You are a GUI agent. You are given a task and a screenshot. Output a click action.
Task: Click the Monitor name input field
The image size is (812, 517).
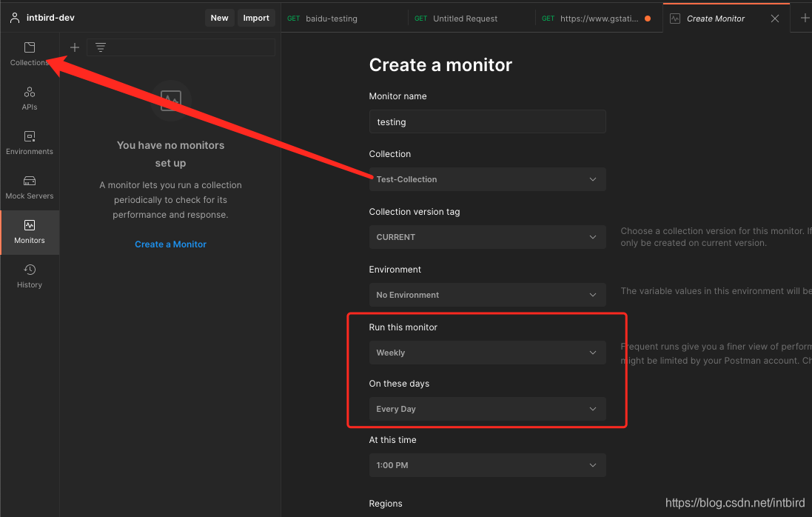(x=487, y=121)
